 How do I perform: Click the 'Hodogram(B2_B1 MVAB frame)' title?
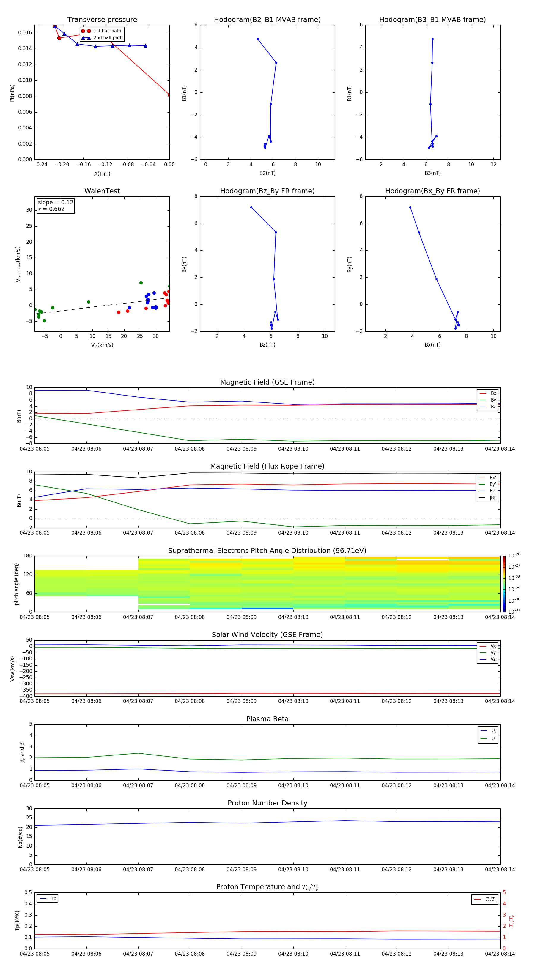(x=267, y=19)
